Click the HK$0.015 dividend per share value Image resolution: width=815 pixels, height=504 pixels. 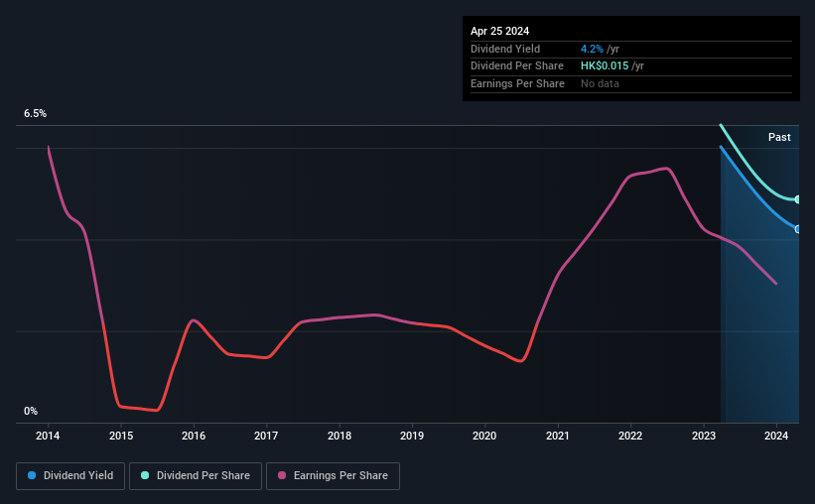(x=605, y=66)
